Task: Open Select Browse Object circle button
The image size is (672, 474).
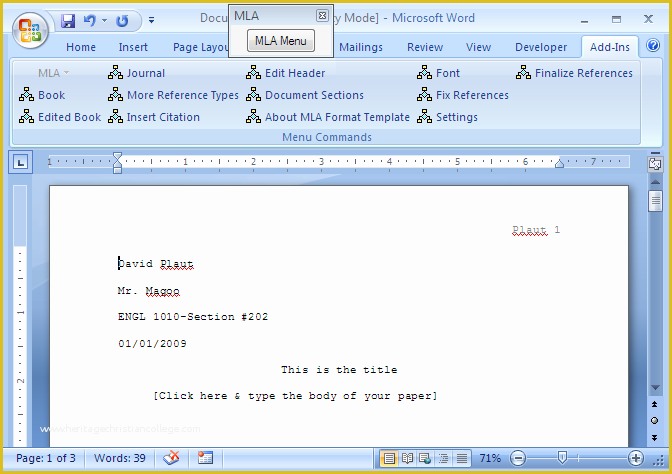Action: [x=654, y=420]
